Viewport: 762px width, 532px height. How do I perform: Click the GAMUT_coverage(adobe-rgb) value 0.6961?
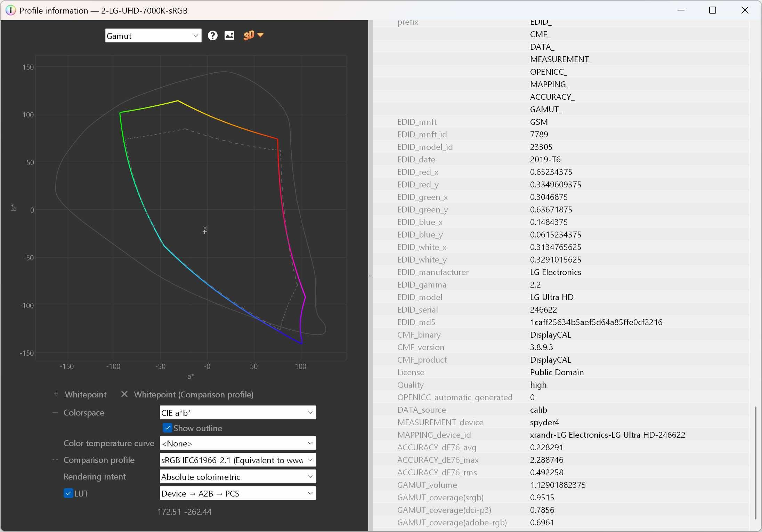[542, 522]
